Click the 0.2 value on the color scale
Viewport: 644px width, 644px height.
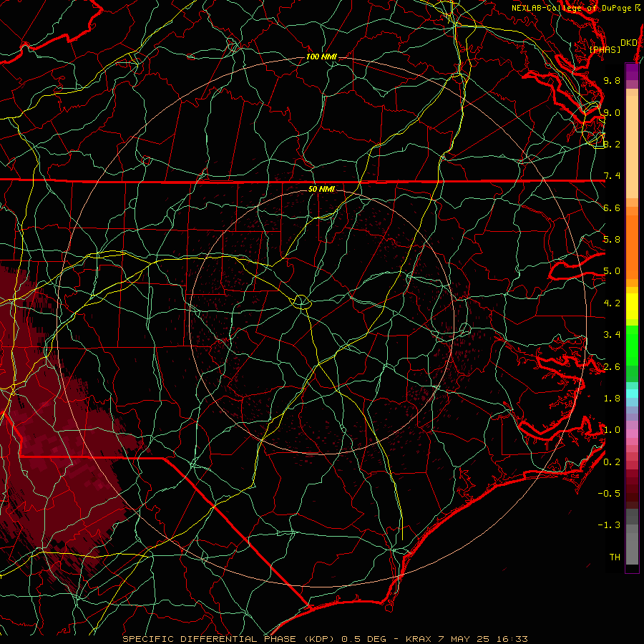[612, 462]
